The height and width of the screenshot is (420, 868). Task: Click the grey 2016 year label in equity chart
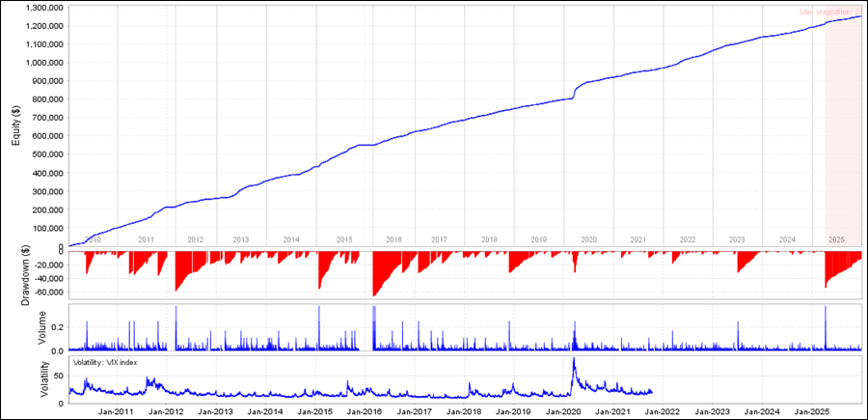point(393,239)
